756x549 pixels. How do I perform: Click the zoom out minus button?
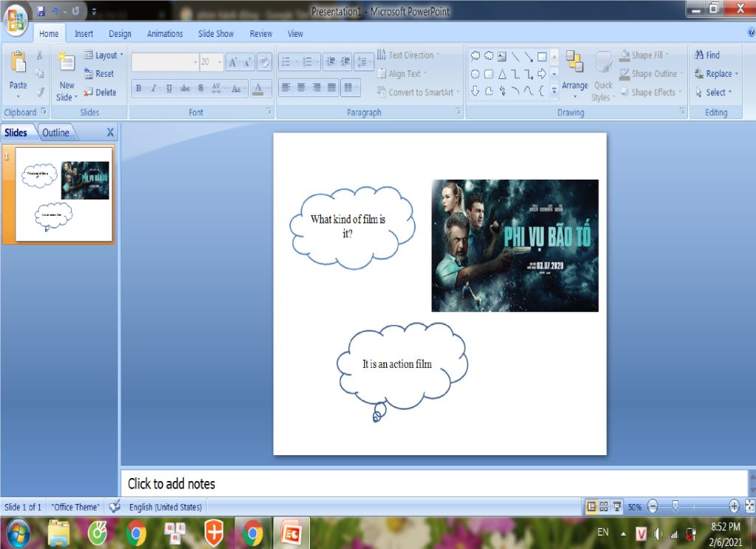pos(653,507)
